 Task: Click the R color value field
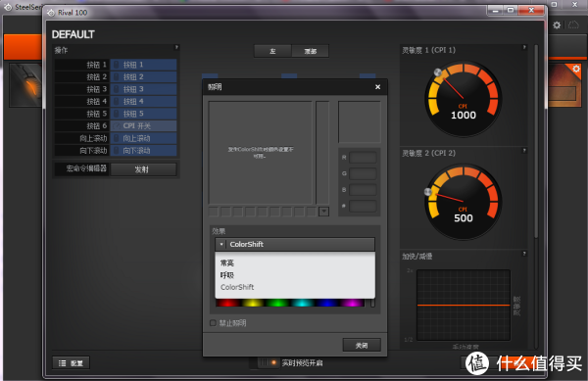pyautogui.click(x=363, y=158)
